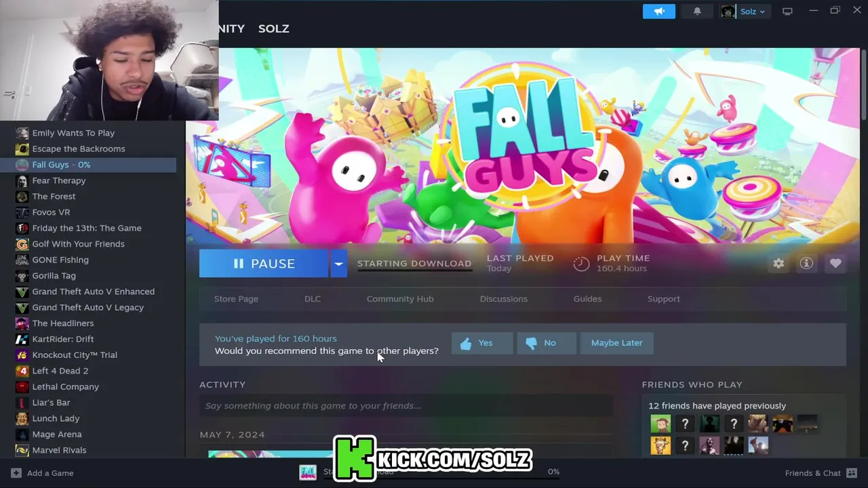Click the Friends Who Play heading
Screen dimensions: 868x488
coord(692,384)
